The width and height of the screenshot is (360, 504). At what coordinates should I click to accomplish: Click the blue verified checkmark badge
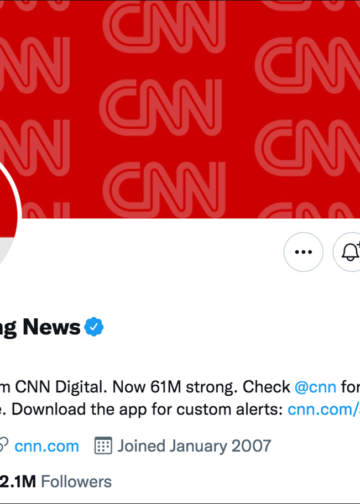click(94, 327)
